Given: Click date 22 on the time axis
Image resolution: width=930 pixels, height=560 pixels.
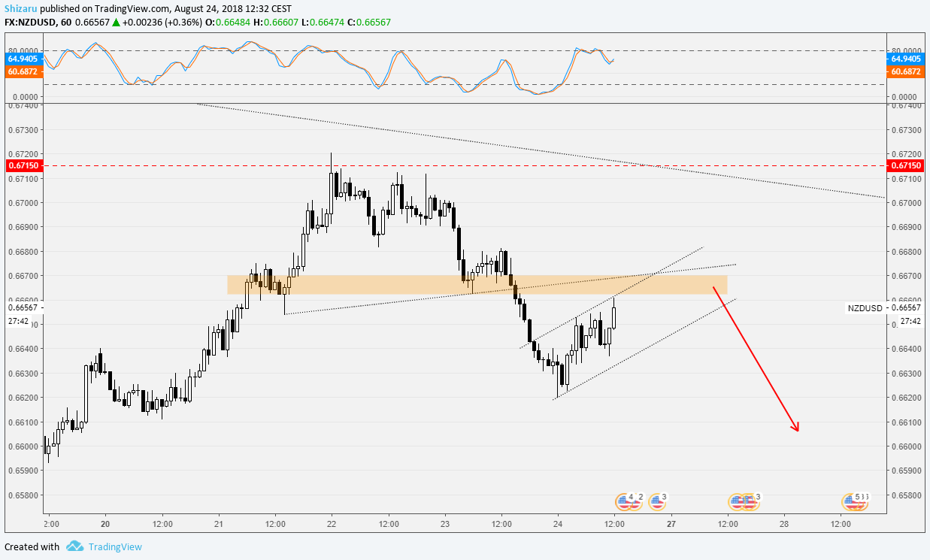Looking at the screenshot, I should point(332,523).
